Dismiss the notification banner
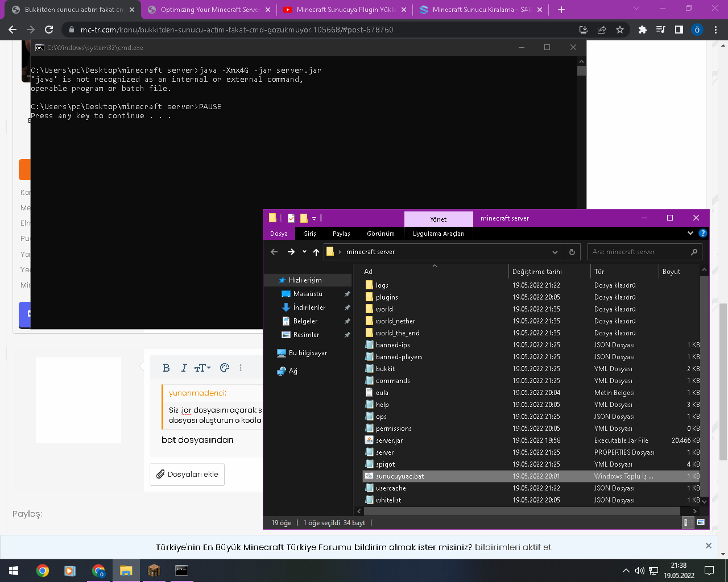728x582 pixels. coord(708,546)
